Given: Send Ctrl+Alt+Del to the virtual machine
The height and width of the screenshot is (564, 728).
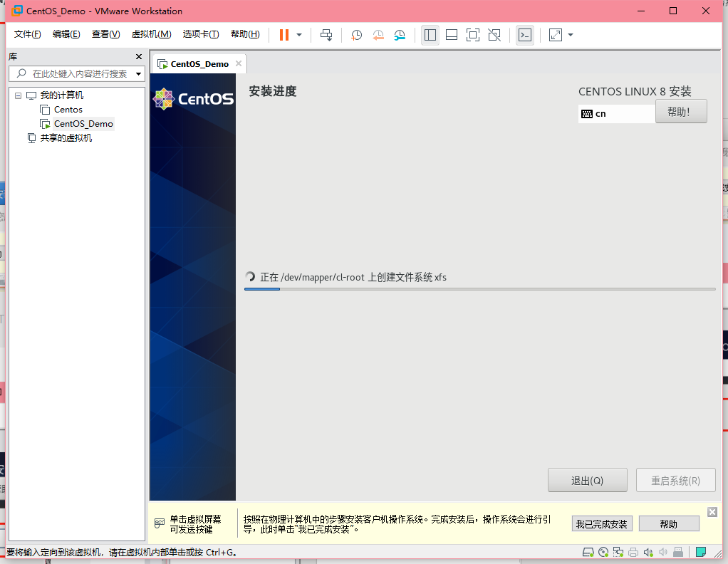Looking at the screenshot, I should pos(326,35).
